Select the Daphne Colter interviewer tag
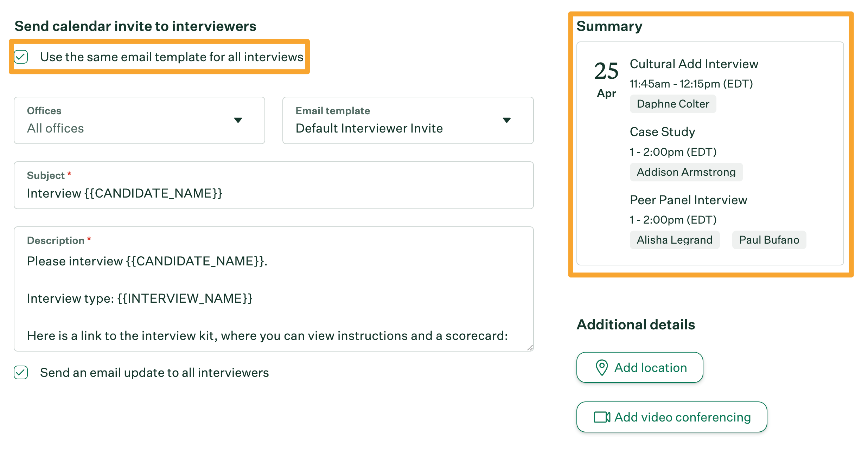The width and height of the screenshot is (868, 457). [673, 104]
